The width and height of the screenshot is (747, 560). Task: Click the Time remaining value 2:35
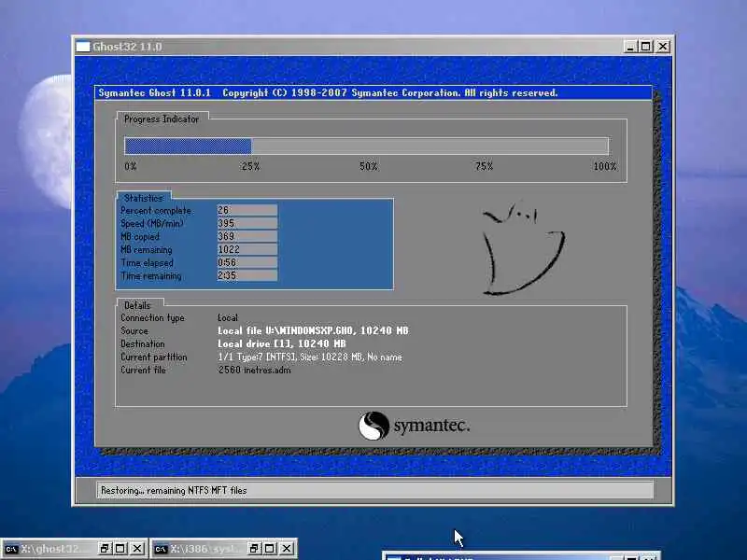click(247, 275)
